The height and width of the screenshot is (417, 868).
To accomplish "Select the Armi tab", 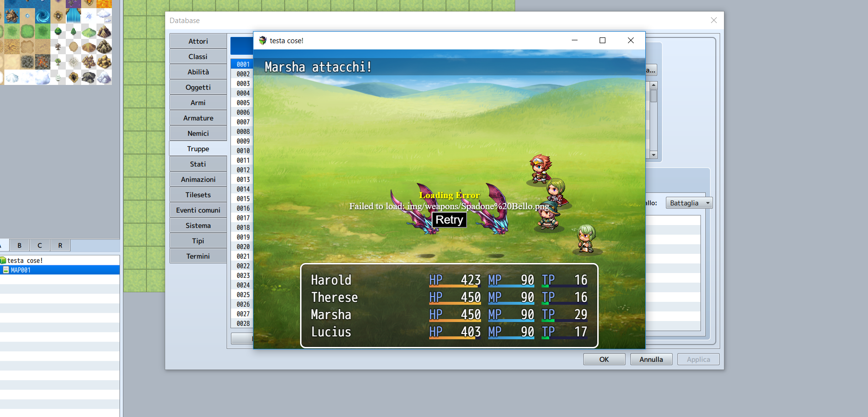I will (198, 103).
